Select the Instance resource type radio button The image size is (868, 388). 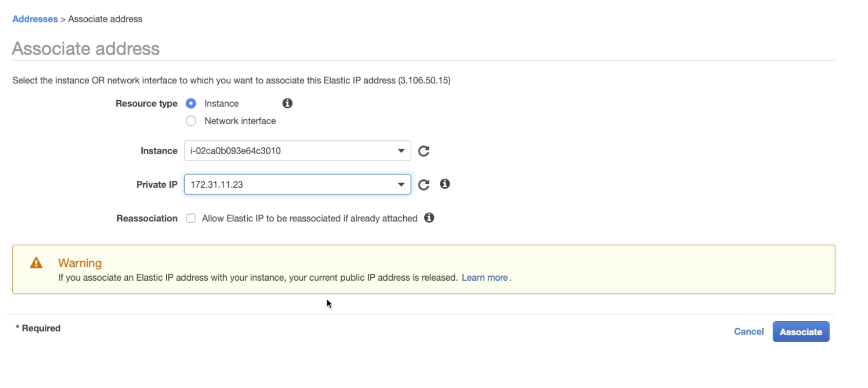[x=191, y=103]
